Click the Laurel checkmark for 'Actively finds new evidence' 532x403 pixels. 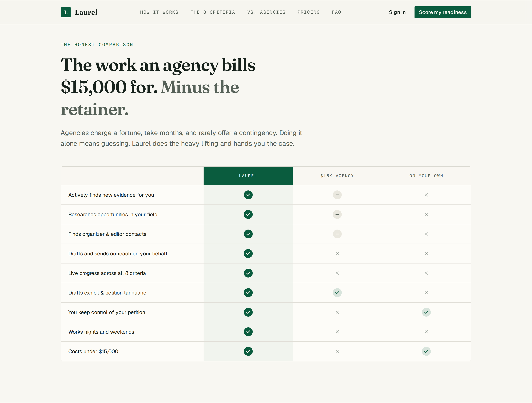[248, 195]
